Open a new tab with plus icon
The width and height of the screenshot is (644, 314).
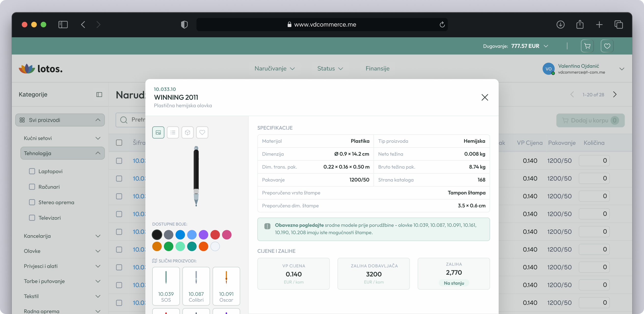coord(599,25)
